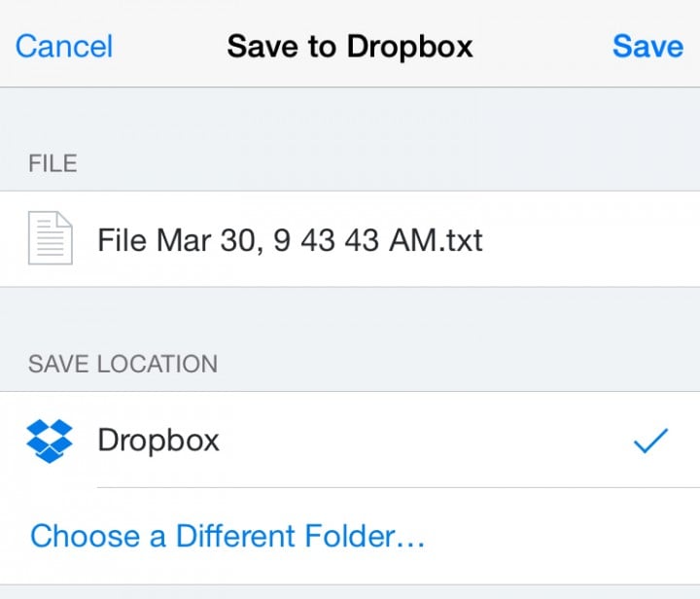Open Choose a Different Folder…
Viewport: 700px width, 599px height.
[x=227, y=536]
